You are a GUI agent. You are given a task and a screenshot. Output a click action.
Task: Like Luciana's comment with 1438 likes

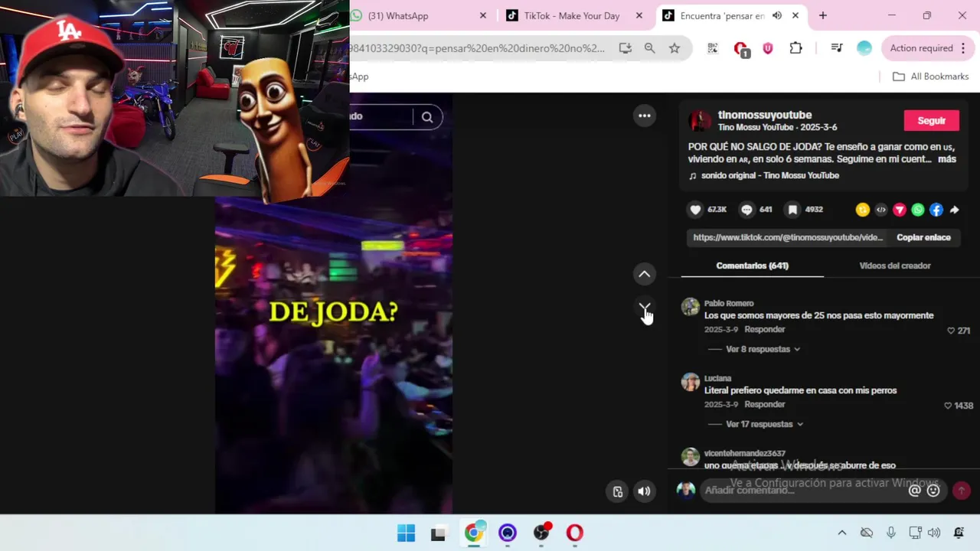948,406
